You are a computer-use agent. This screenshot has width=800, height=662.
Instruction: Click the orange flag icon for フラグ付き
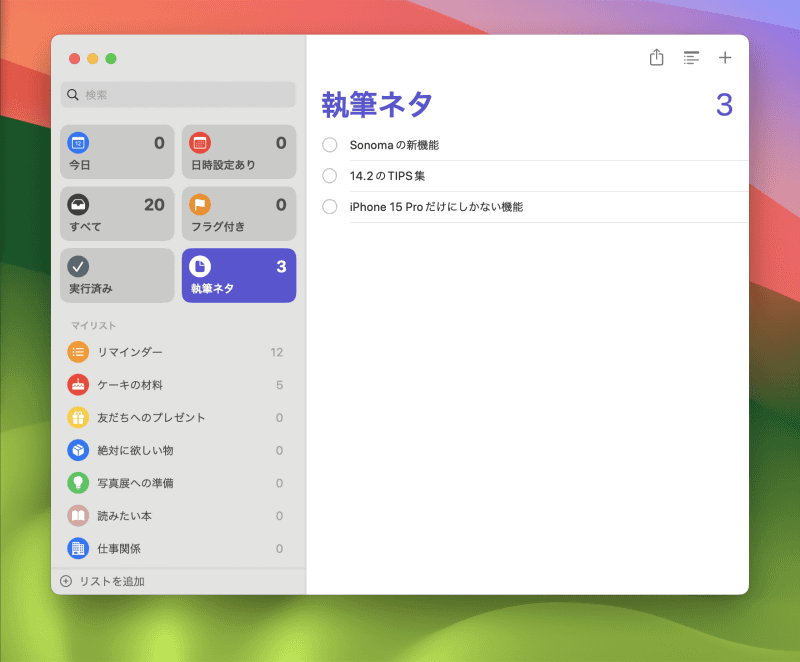200,205
